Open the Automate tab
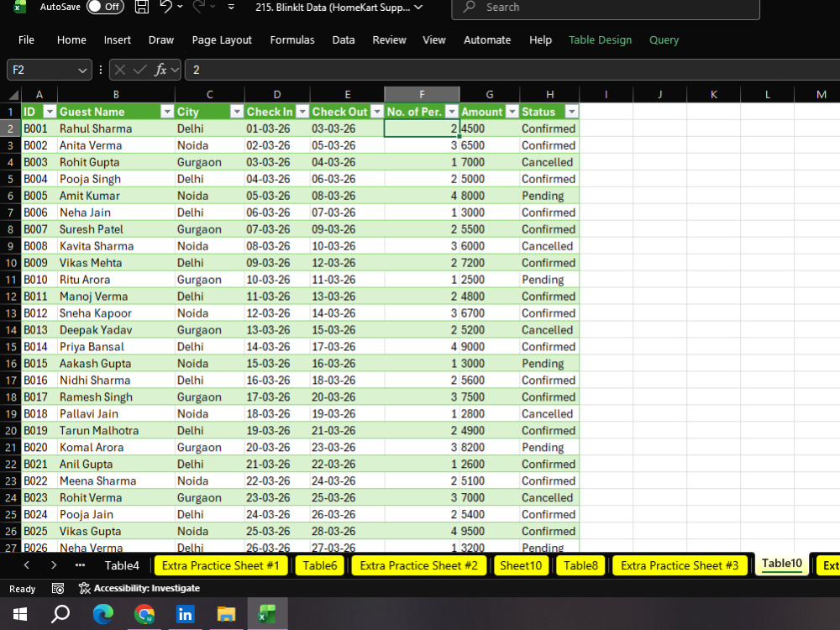Viewport: 840px width, 630px height. (x=487, y=40)
